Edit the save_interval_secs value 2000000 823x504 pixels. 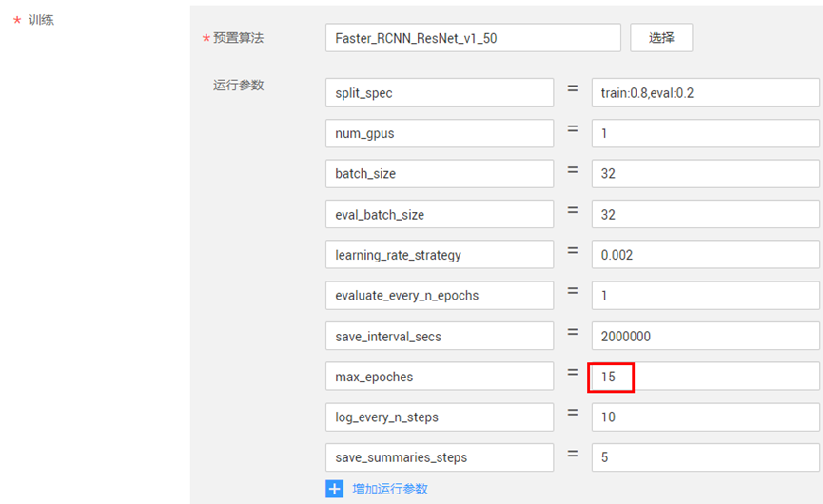pos(704,336)
